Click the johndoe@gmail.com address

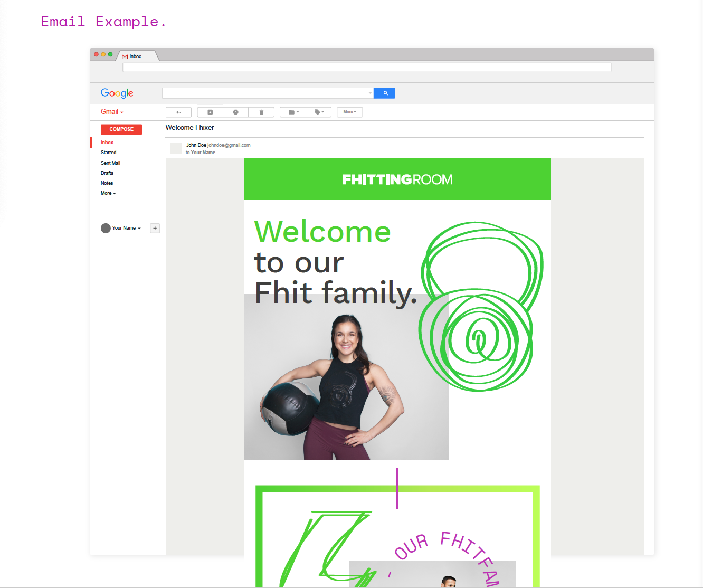[229, 145]
